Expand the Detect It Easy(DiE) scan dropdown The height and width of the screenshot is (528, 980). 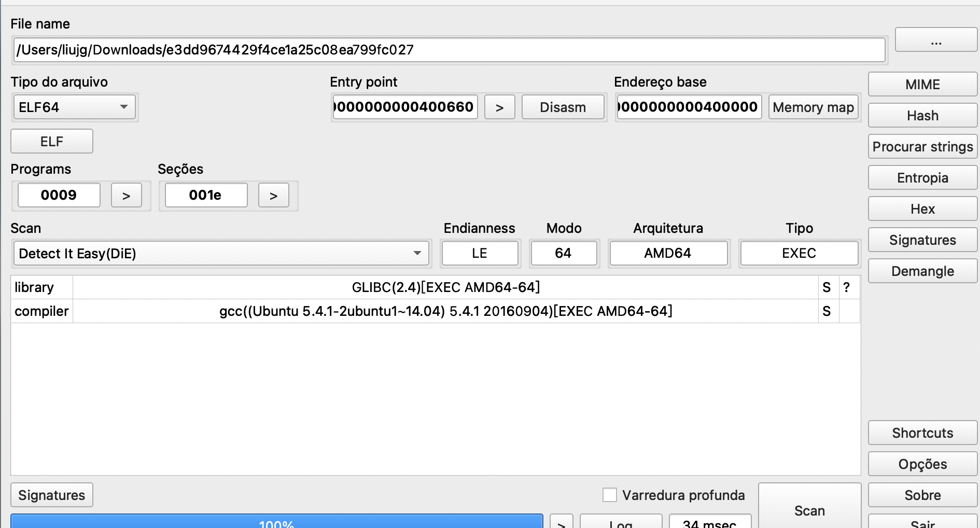click(x=221, y=254)
